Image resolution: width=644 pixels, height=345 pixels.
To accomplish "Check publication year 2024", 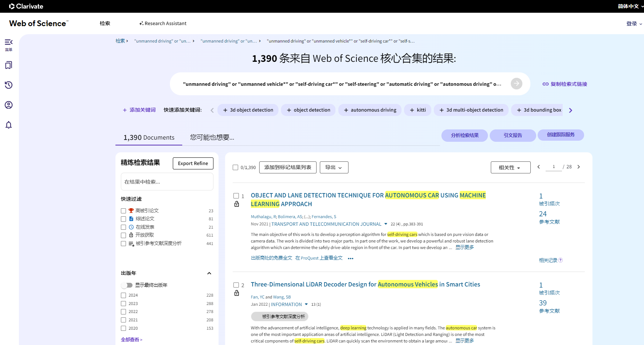I will [x=123, y=295].
